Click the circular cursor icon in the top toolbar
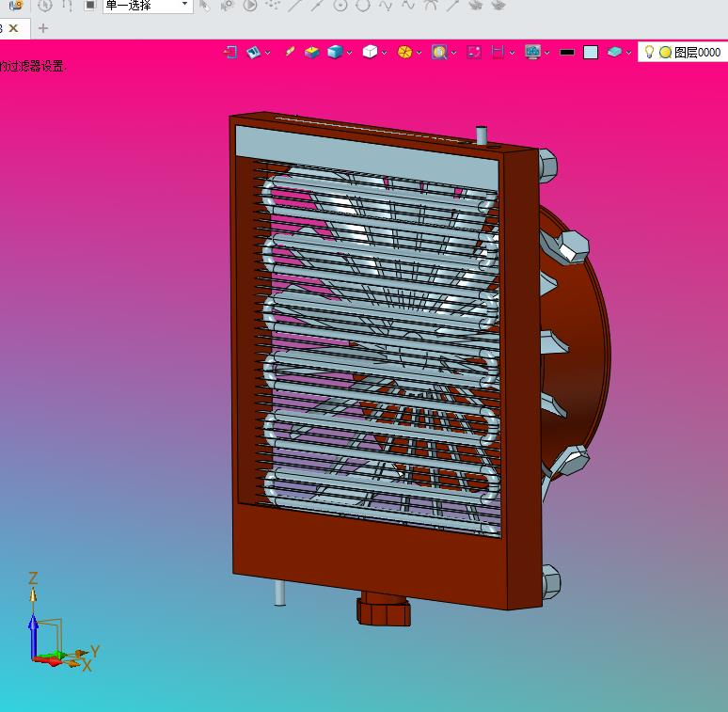Viewport: 728px width, 712px height. click(45, 5)
